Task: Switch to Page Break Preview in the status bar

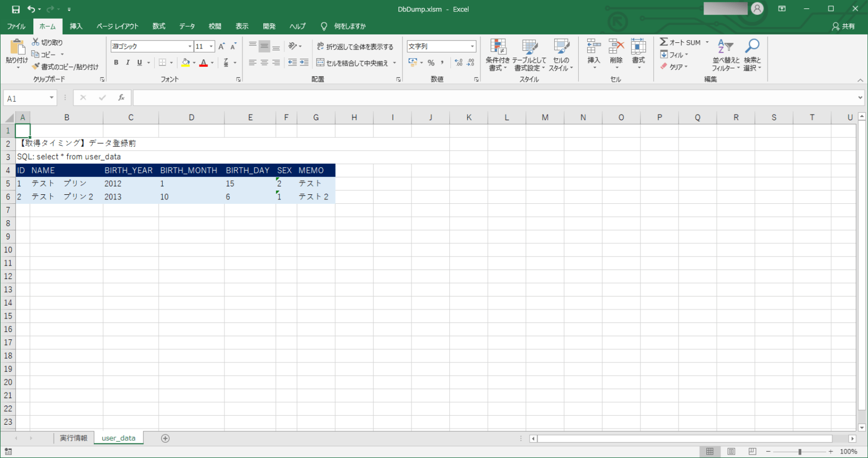Action: point(752,452)
